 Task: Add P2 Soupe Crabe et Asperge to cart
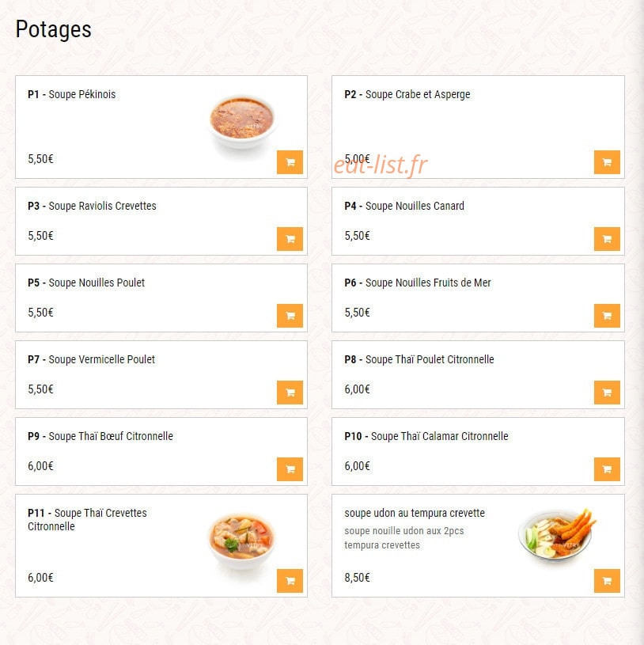tap(607, 162)
